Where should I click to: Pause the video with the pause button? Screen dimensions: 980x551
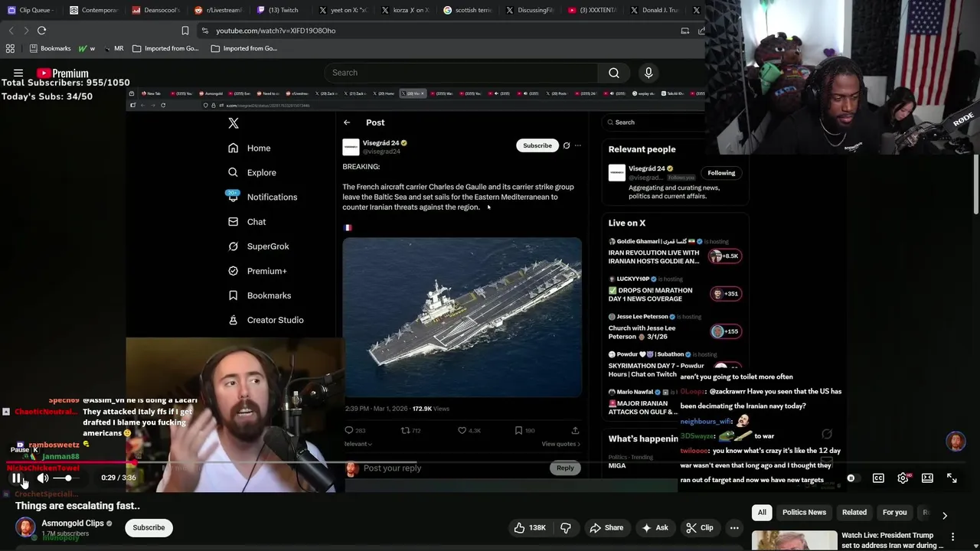(x=16, y=478)
